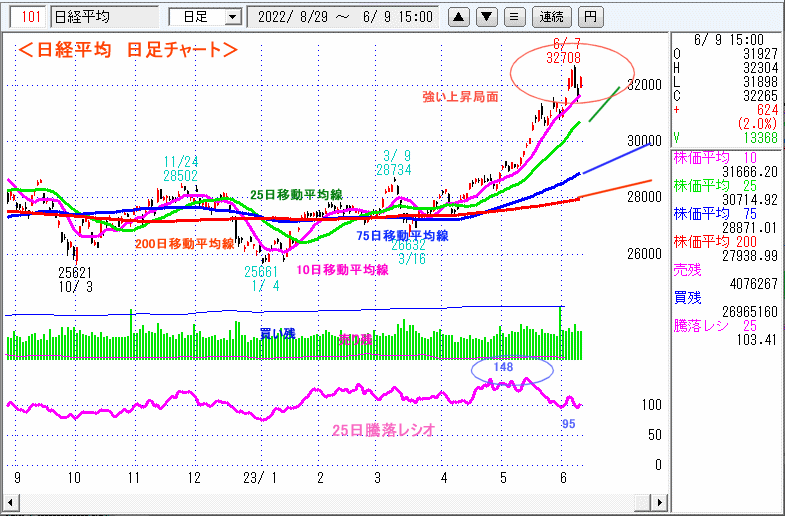785x516 pixels.
Task: Select the 株価平均 10 row in side panel
Action: pos(725,157)
